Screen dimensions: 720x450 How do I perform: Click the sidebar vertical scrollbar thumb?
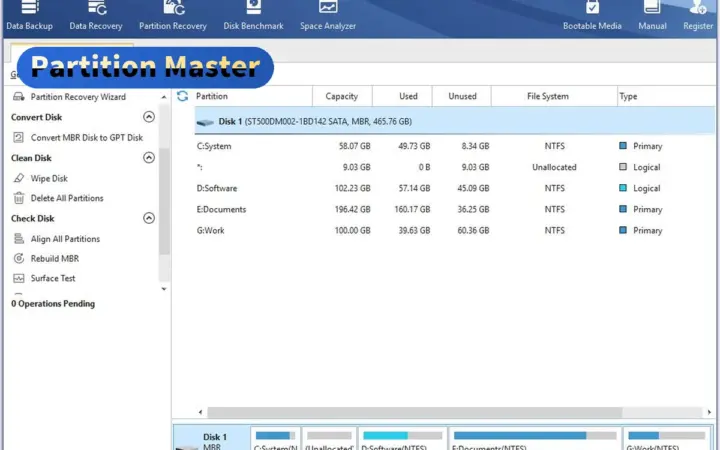(x=164, y=201)
